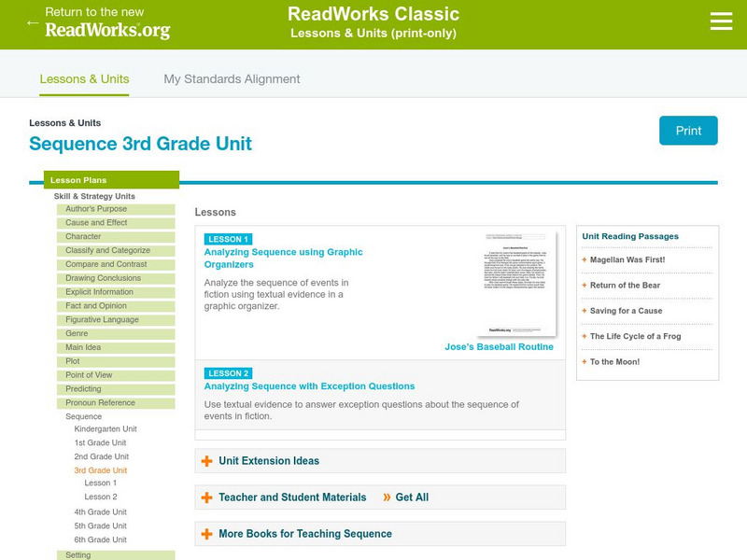Select Point of View in sidebar
Image resolution: width=747 pixels, height=560 pixels.
(116, 375)
